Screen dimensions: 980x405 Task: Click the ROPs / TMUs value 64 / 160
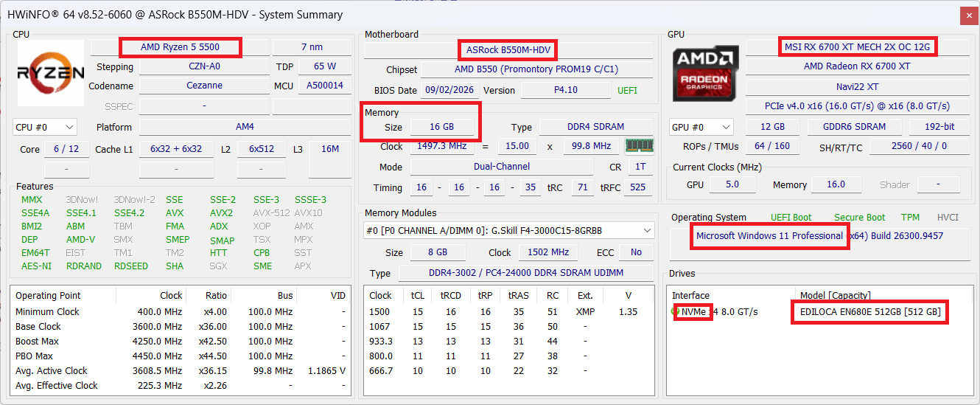pyautogui.click(x=772, y=146)
